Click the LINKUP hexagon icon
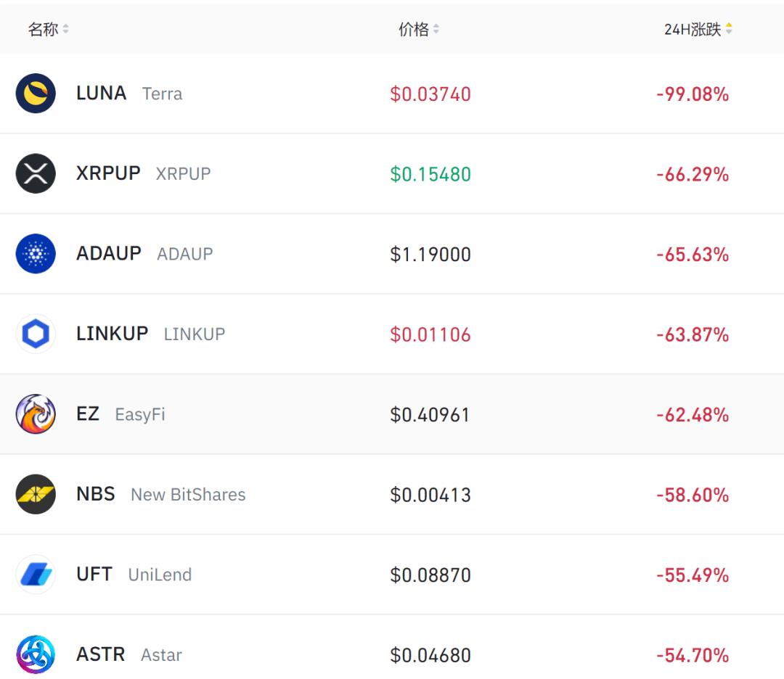The width and height of the screenshot is (784, 679). 36,334
